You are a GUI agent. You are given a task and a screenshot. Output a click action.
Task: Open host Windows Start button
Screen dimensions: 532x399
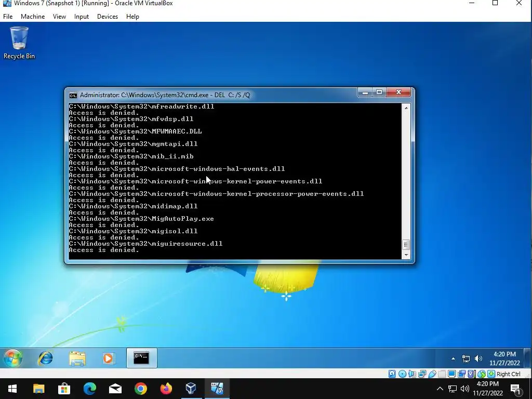click(12, 389)
